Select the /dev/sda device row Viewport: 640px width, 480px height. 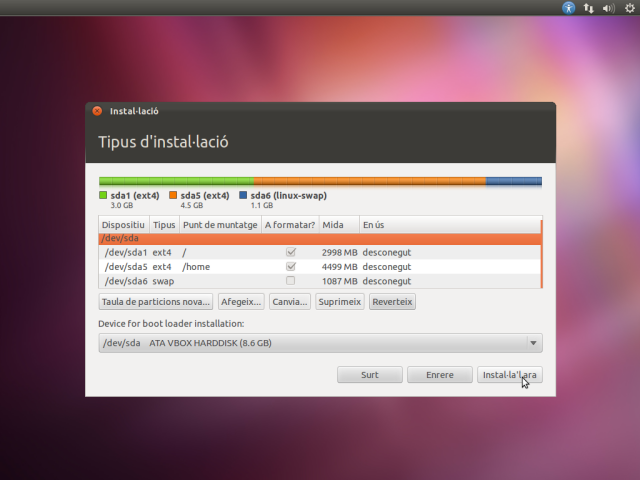(320, 238)
